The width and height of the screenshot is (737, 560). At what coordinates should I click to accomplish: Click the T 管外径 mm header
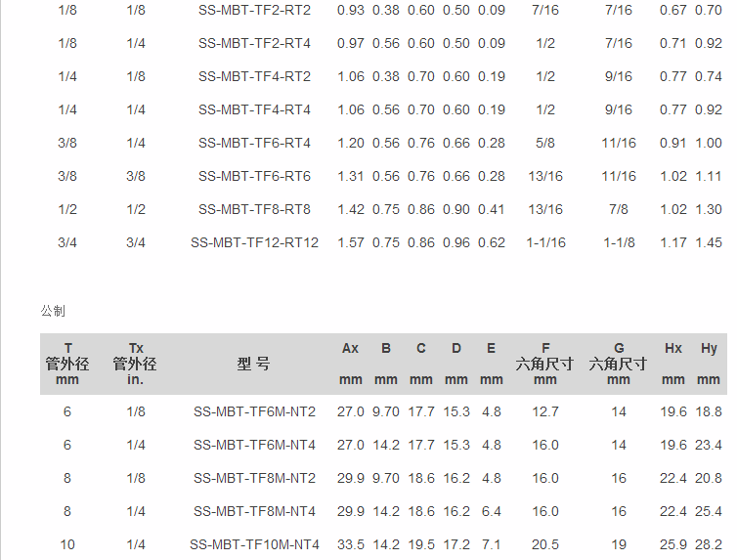[67, 364]
